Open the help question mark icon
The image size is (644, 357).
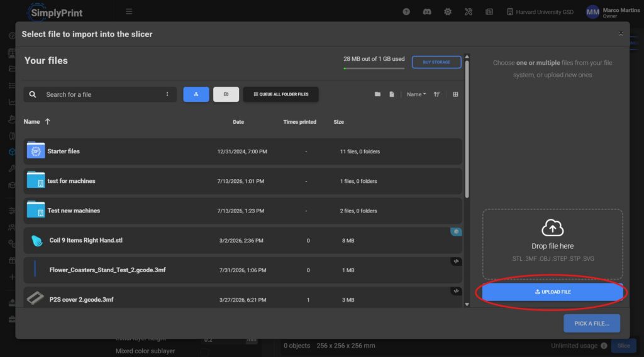coord(406,12)
